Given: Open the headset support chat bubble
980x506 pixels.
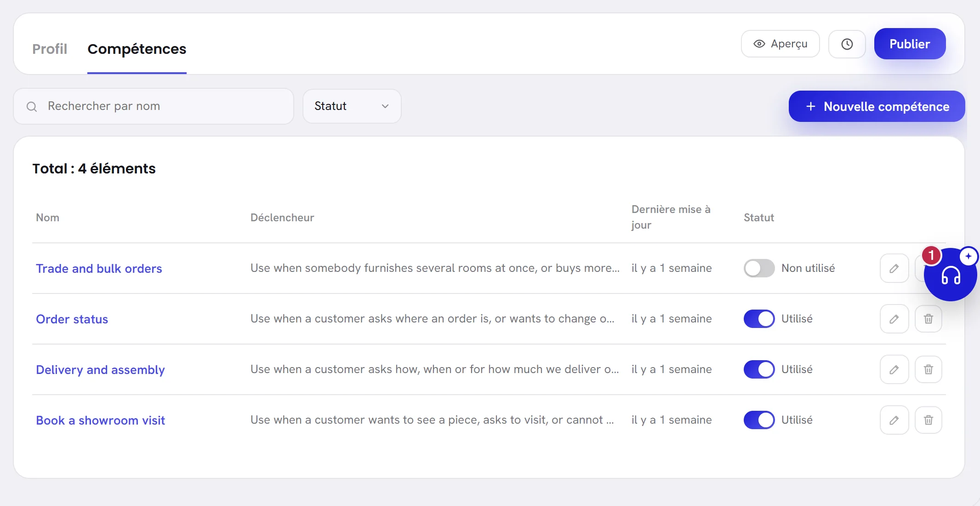Looking at the screenshot, I should [x=950, y=275].
